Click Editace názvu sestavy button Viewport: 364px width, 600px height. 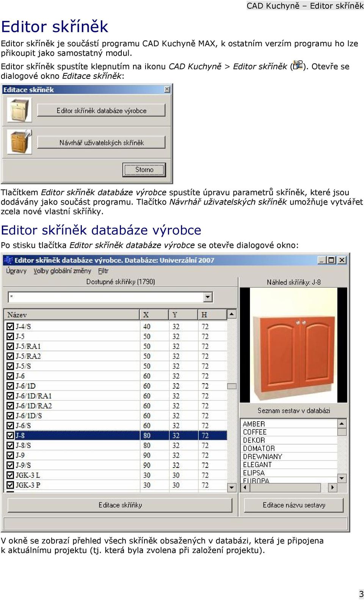pyautogui.click(x=294, y=505)
